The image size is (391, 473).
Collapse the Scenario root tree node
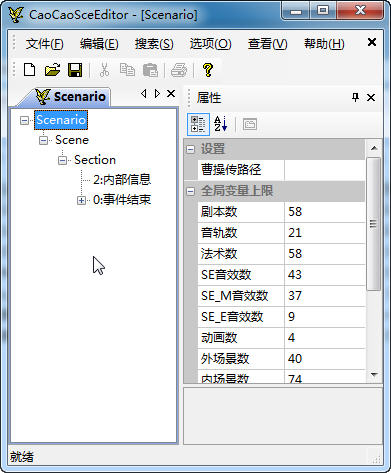(x=24, y=120)
